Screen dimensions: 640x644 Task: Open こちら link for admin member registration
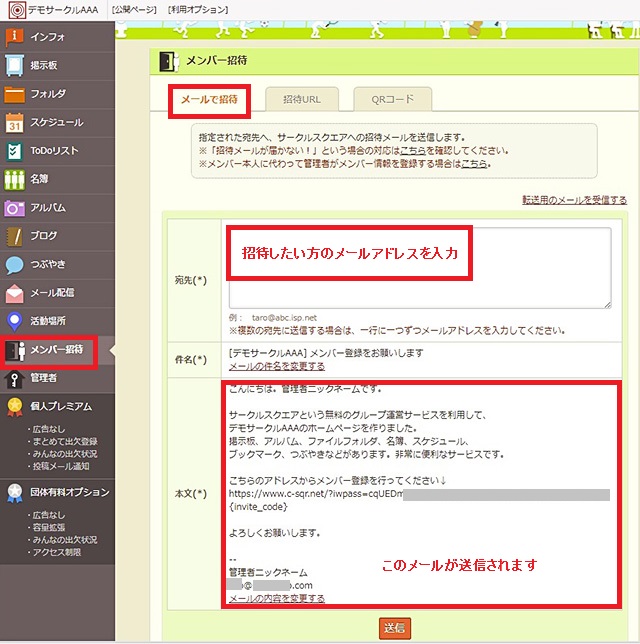tap(474, 164)
